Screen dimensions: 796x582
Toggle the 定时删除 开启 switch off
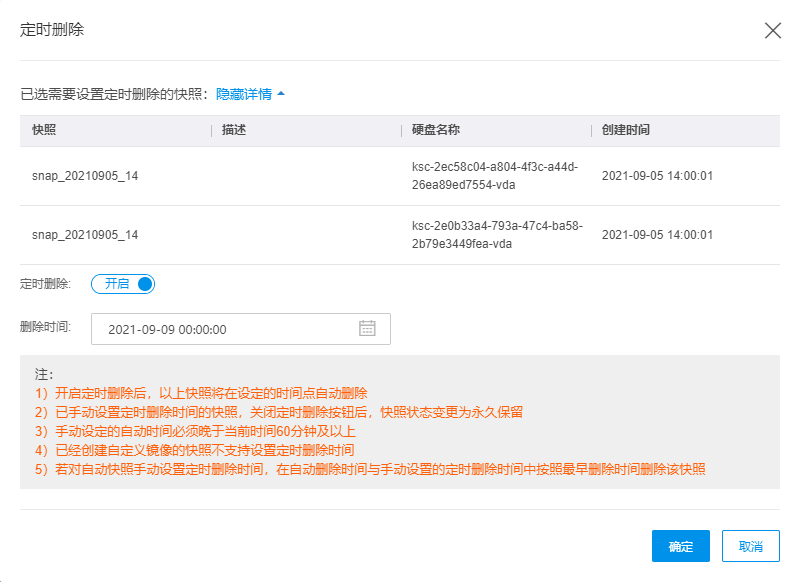click(x=123, y=284)
